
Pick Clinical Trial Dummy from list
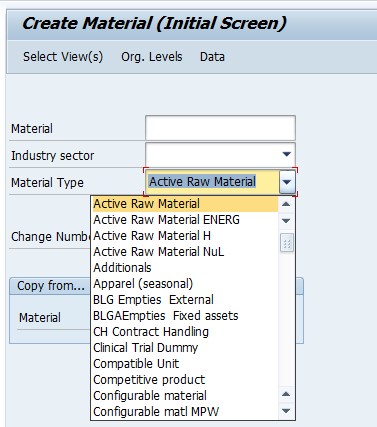point(184,348)
